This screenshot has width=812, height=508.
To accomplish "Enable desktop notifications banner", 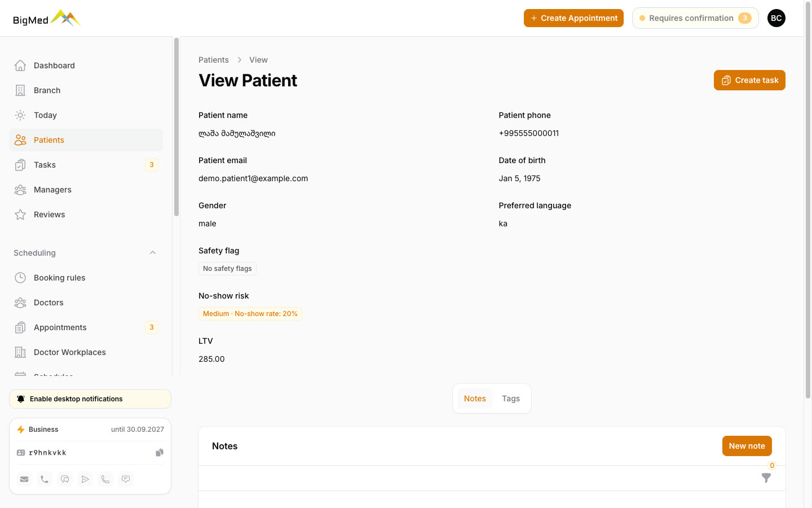I will 90,399.
